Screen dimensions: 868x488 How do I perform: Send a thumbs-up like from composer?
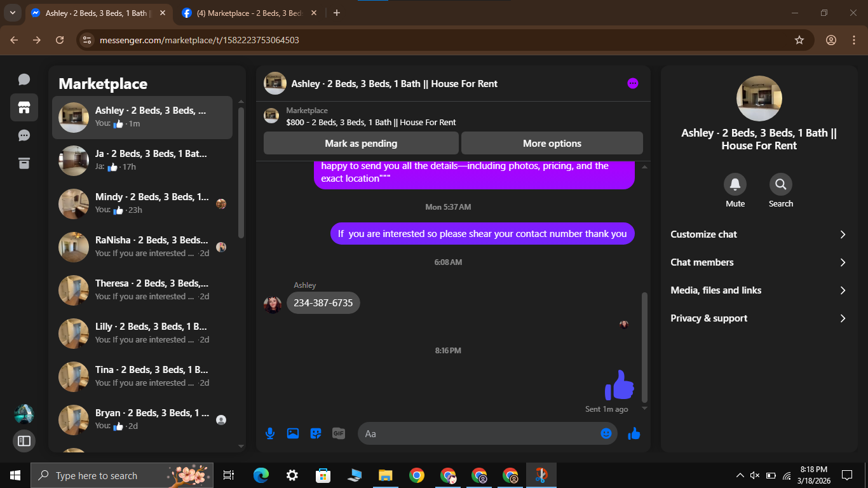[x=634, y=433]
